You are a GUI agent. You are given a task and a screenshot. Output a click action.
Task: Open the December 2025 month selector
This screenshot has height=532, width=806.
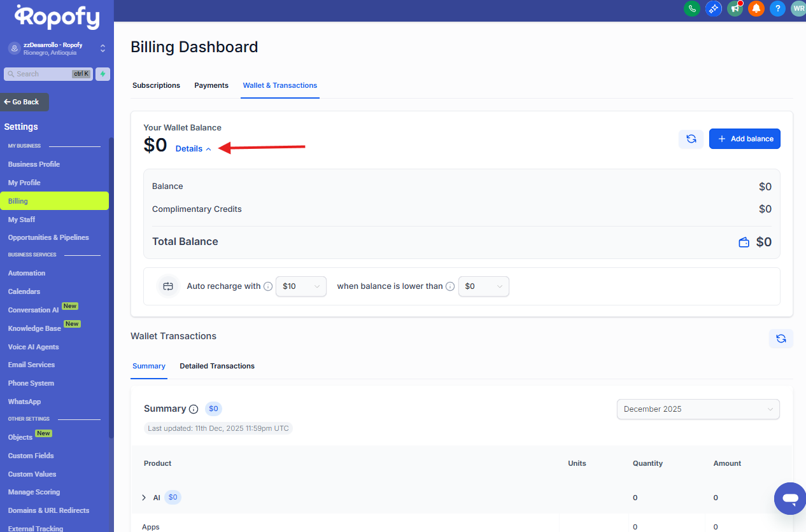698,409
